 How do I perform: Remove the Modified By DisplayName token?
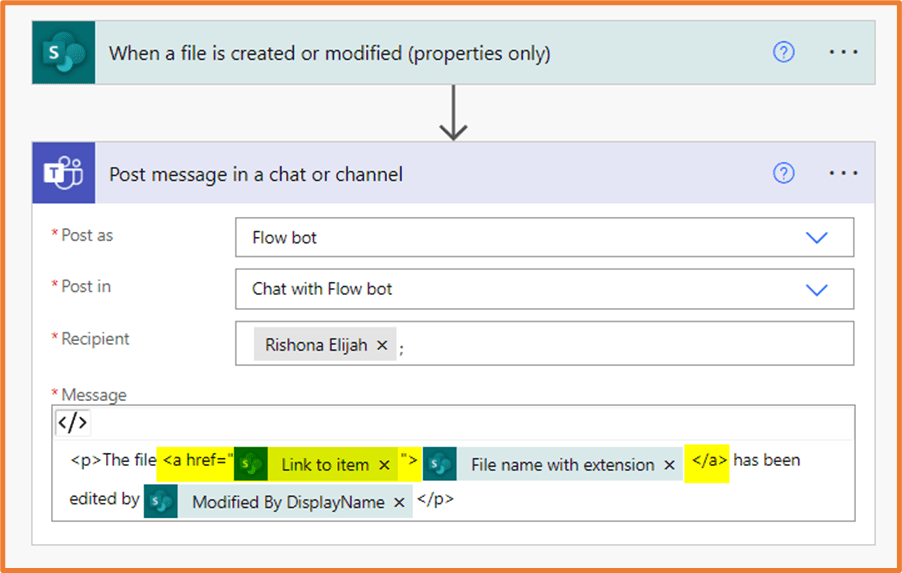pos(399,503)
